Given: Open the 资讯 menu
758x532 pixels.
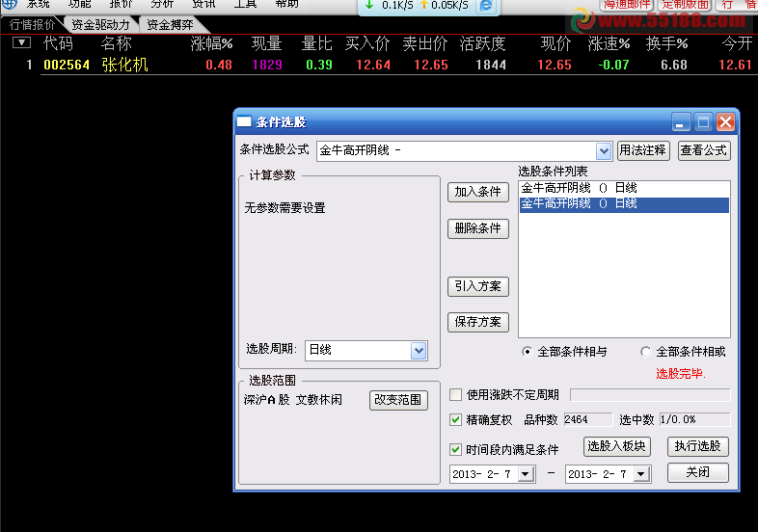Looking at the screenshot, I should pos(203,5).
